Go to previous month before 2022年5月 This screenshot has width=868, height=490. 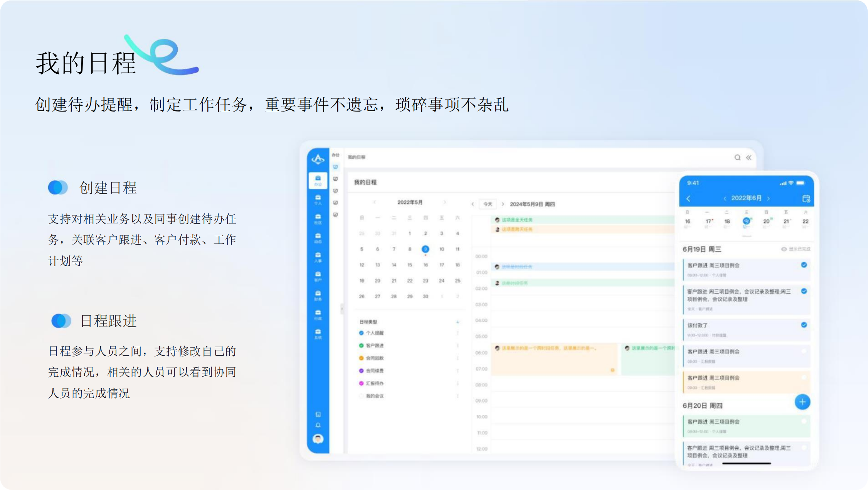(x=374, y=202)
